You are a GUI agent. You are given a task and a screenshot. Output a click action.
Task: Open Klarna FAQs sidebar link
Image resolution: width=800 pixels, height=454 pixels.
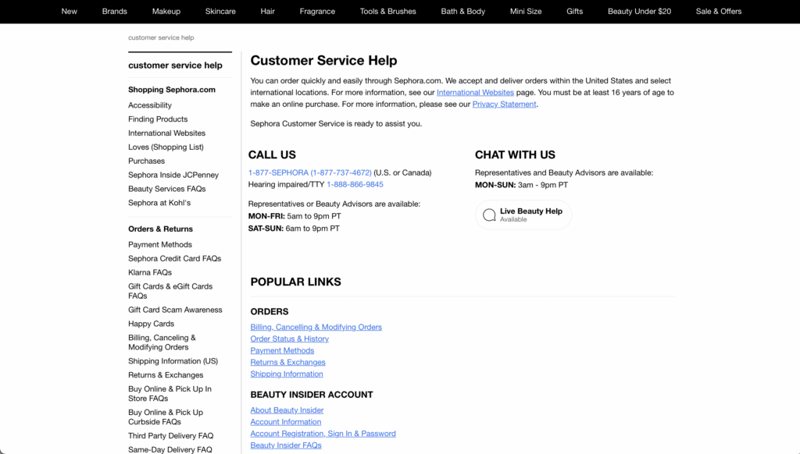pyautogui.click(x=150, y=272)
